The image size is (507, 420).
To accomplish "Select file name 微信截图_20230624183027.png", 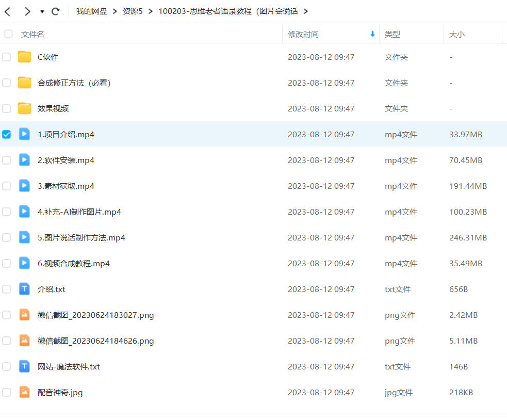I will (x=96, y=315).
